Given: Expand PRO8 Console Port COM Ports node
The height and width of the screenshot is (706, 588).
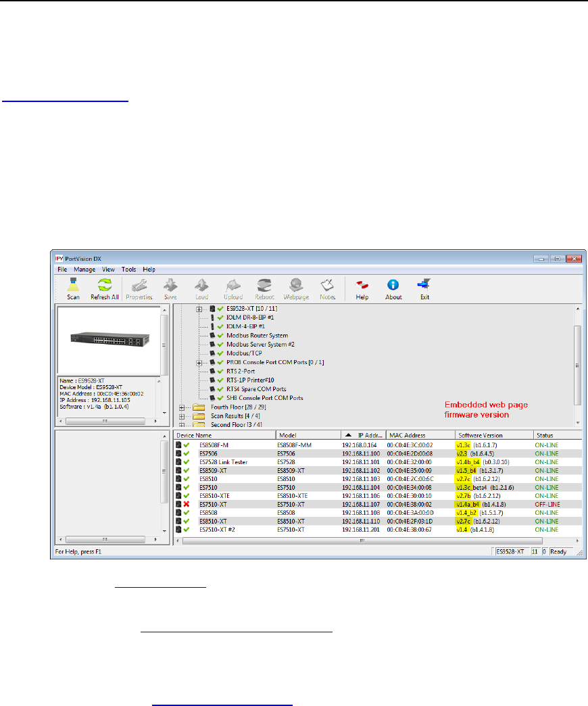Looking at the screenshot, I should pyautogui.click(x=199, y=362).
